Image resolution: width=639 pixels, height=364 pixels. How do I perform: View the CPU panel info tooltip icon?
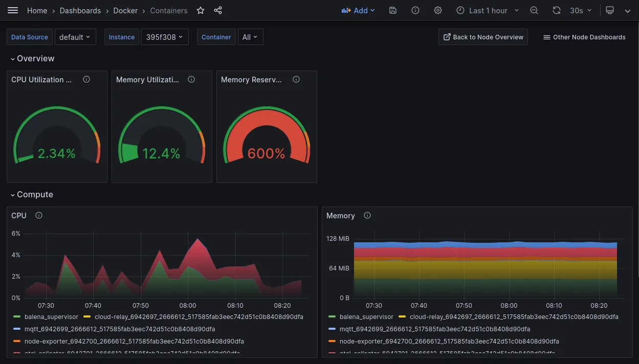(39, 215)
